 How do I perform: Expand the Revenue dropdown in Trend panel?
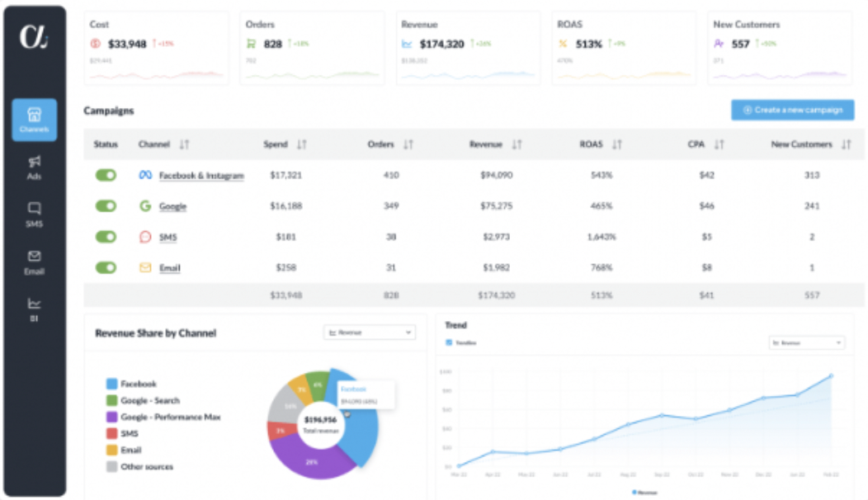[x=806, y=342]
